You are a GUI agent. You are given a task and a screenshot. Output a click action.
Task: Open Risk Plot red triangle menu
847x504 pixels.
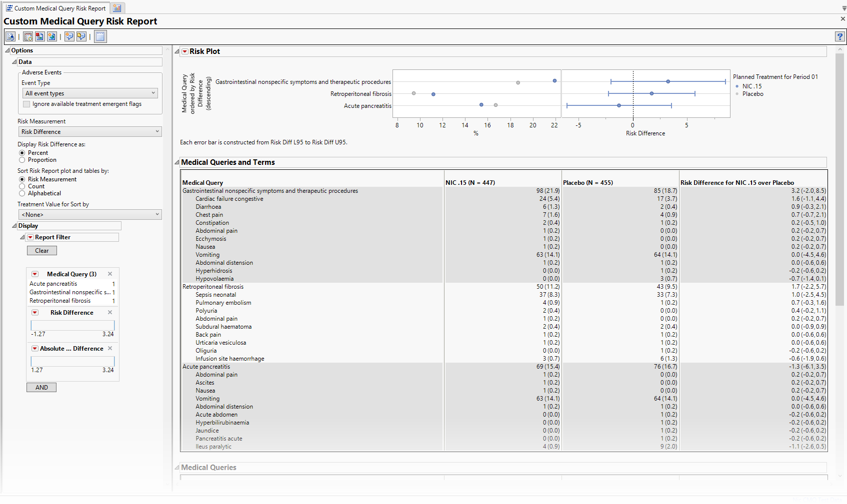point(185,51)
